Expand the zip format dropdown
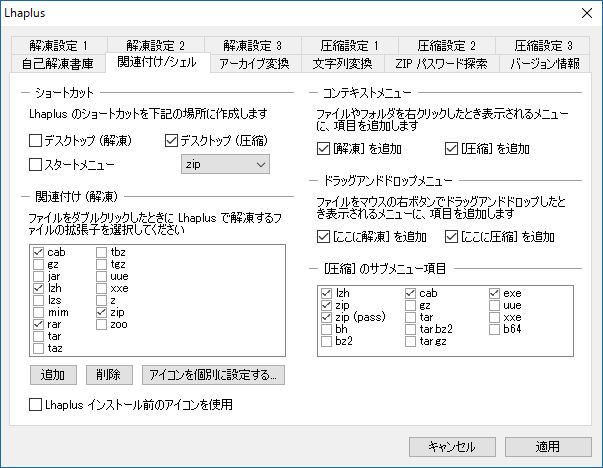 225,163
